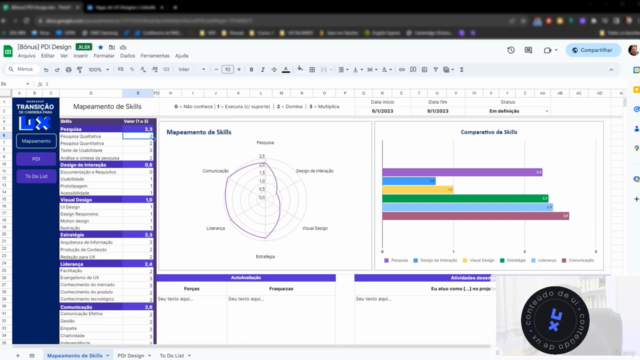Toggle strikethrough formatting
This screenshot has height=360, width=640.
[x=274, y=70]
